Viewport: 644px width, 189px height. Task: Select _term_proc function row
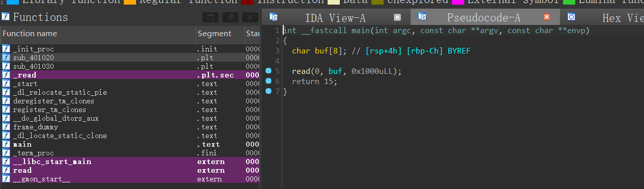[x=130, y=153]
